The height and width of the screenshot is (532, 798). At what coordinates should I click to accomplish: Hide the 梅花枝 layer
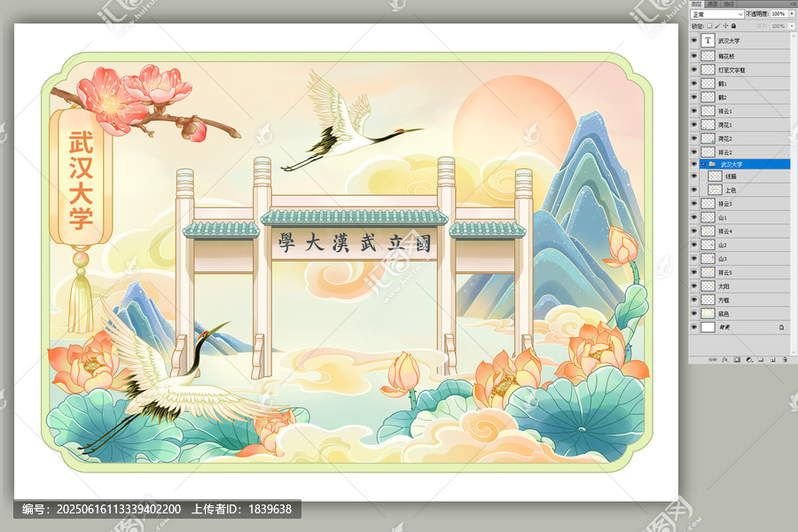pos(694,56)
